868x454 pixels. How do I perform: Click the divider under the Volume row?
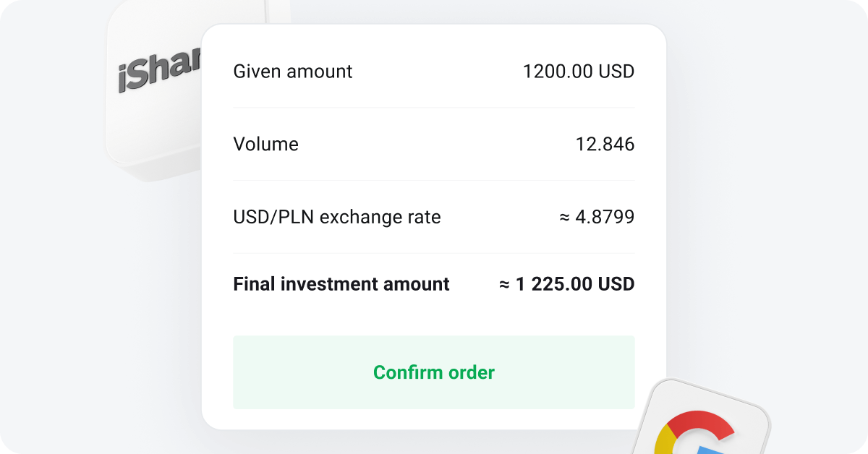[x=433, y=180]
